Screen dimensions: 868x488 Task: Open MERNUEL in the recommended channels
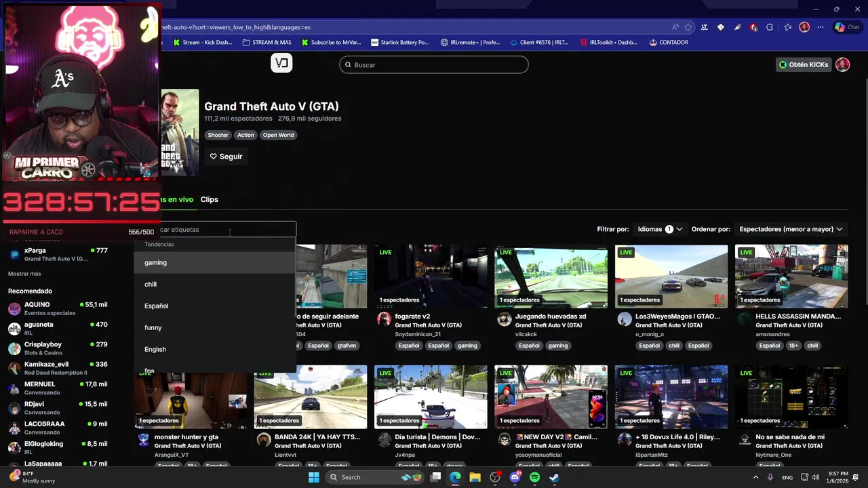point(58,388)
